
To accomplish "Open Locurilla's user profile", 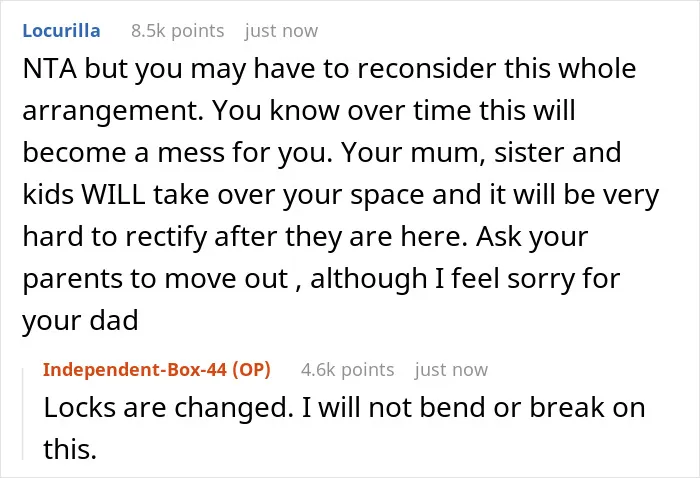I will [x=61, y=31].
